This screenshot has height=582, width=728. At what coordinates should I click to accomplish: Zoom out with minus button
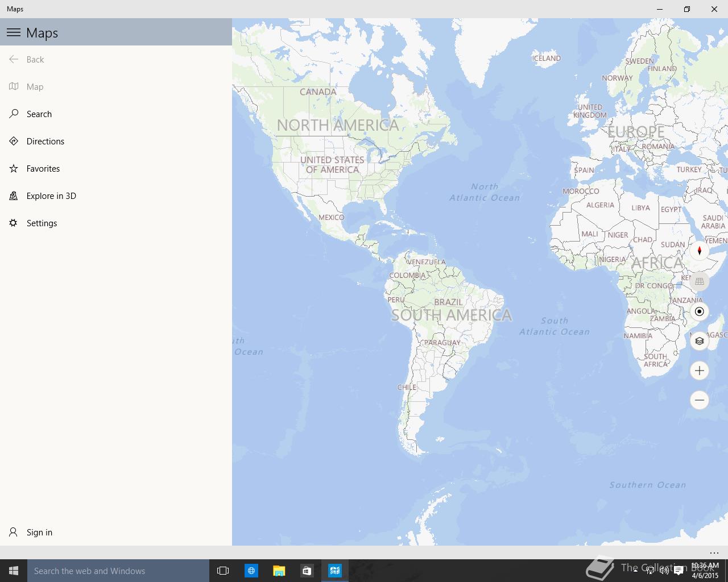[700, 400]
